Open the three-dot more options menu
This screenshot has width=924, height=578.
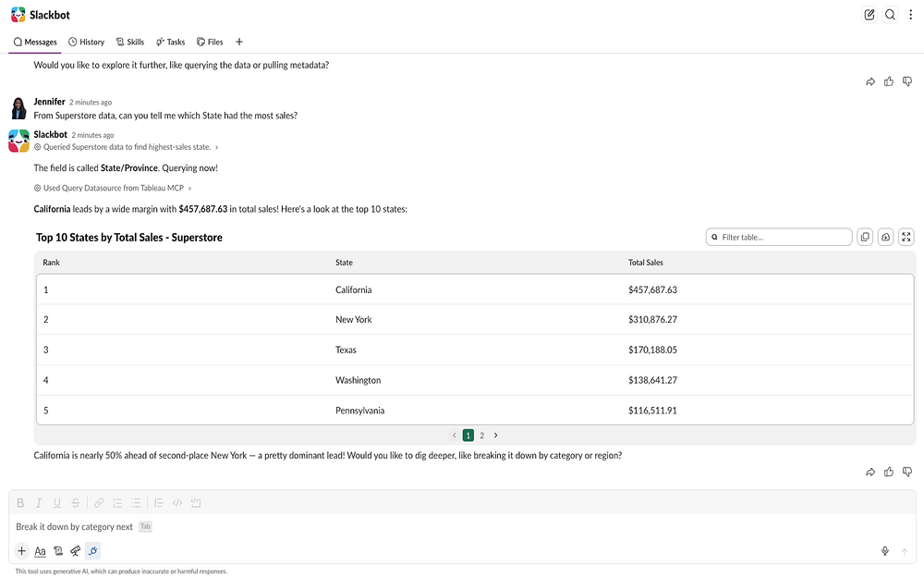910,15
